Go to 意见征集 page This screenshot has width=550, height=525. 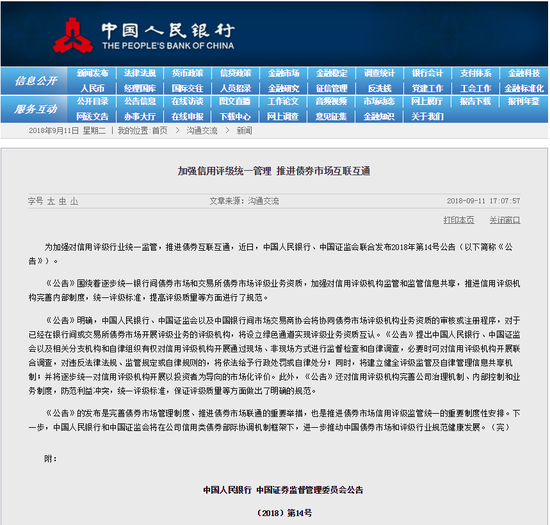[331, 116]
